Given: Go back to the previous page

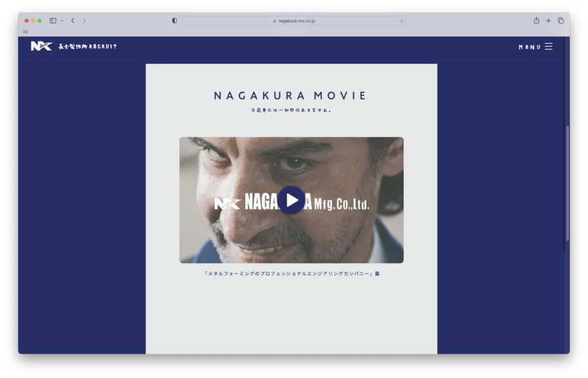Looking at the screenshot, I should (x=73, y=20).
